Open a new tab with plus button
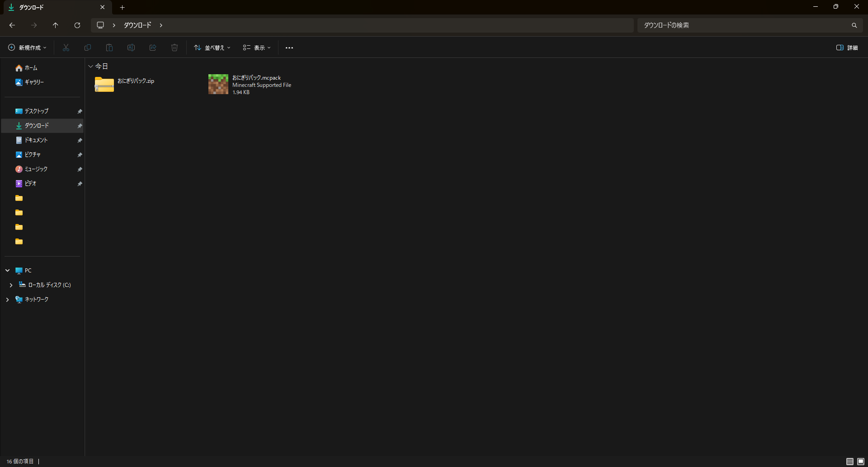Screen dimensions: 868x467 pos(122,7)
